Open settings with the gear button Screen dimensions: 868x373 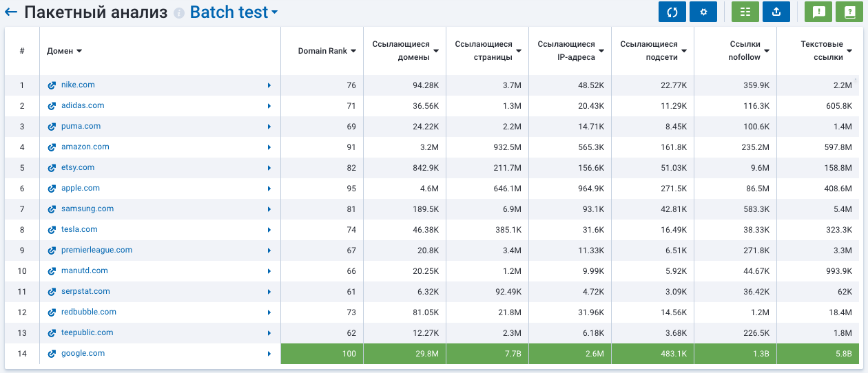[703, 12]
